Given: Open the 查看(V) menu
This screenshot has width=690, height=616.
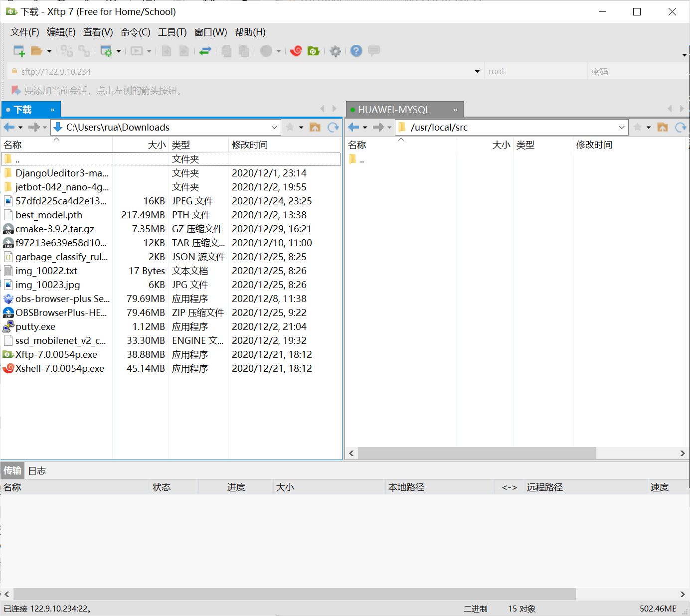Looking at the screenshot, I should (x=98, y=32).
